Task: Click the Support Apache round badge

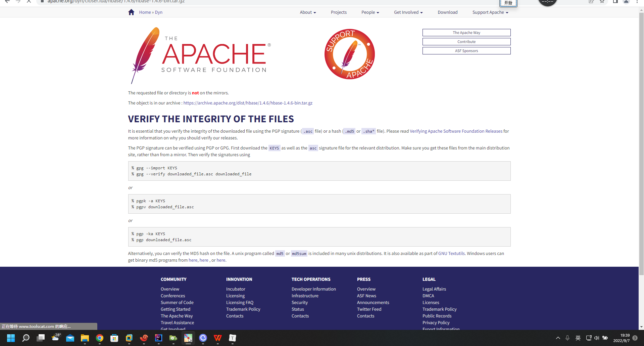Action: click(350, 54)
